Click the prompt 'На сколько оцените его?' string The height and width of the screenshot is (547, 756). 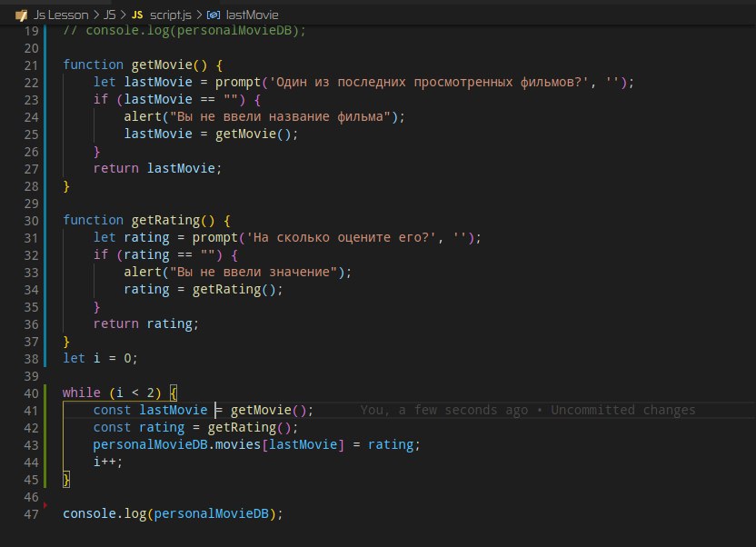(x=341, y=237)
